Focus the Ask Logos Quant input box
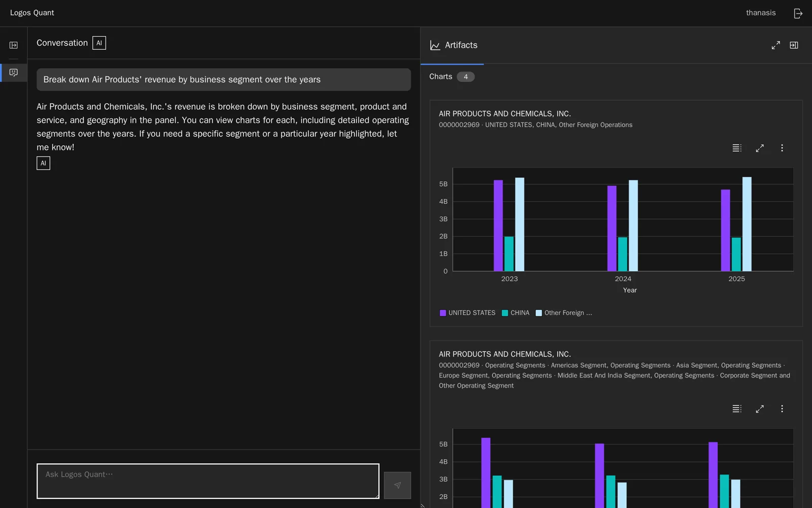The height and width of the screenshot is (508, 812). click(208, 481)
